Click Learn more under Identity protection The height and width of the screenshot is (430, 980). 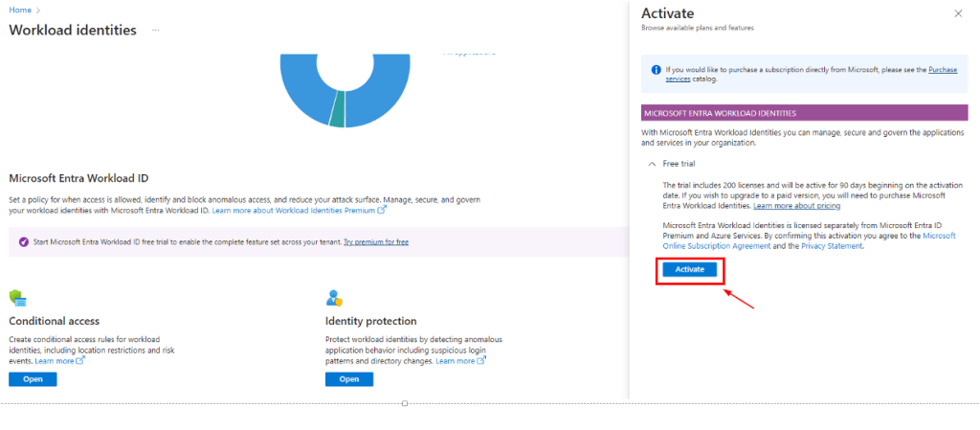point(457,361)
